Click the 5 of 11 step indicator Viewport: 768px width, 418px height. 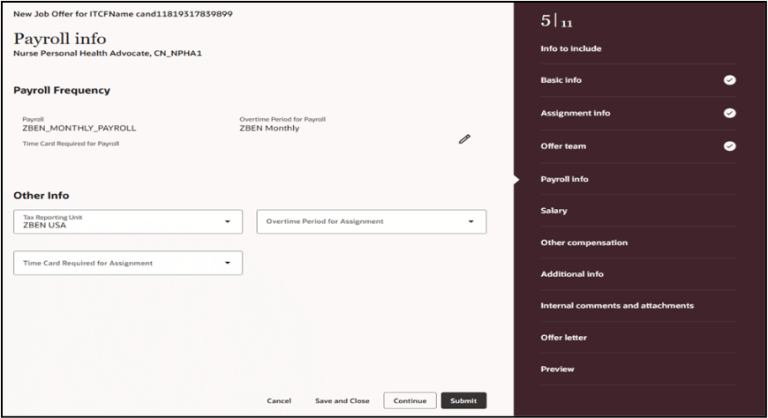coord(557,21)
